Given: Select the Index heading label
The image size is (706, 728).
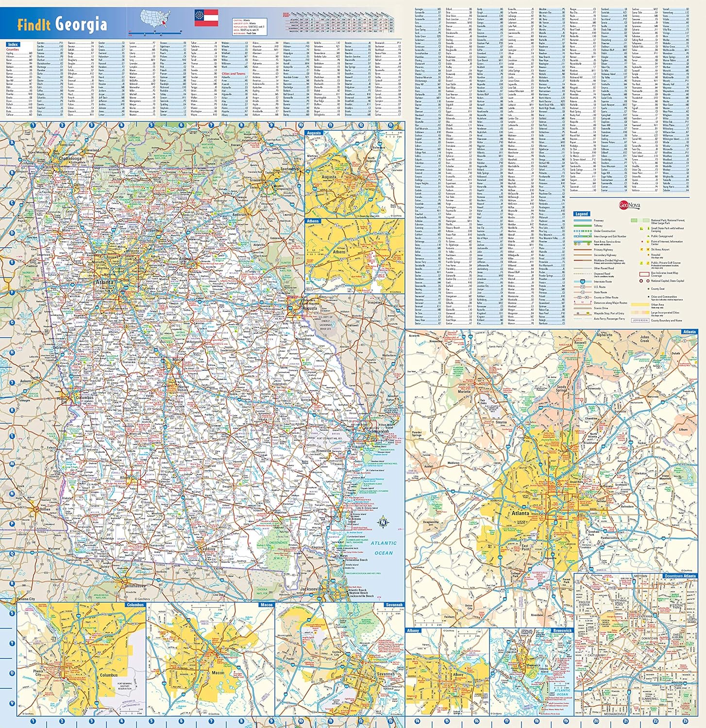Looking at the screenshot, I should pos(13,44).
